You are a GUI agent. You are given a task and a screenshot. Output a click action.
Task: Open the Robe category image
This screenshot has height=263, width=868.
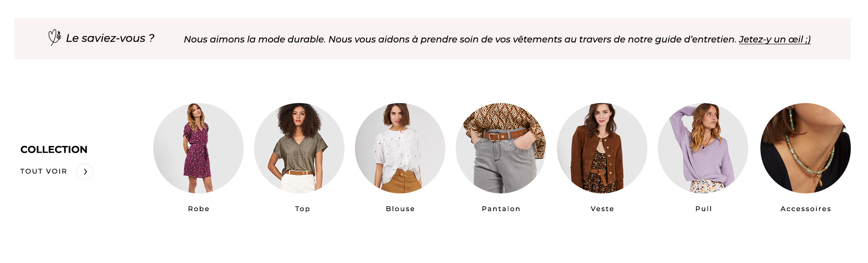198,148
